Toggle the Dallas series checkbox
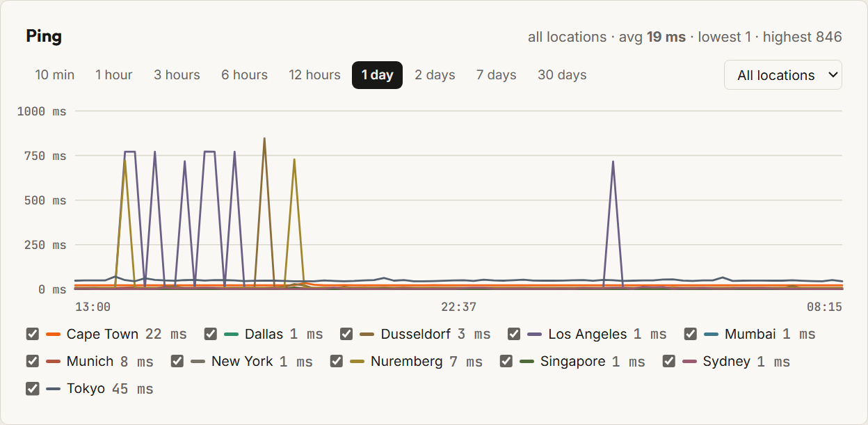This screenshot has width=868, height=425. pyautogui.click(x=211, y=334)
